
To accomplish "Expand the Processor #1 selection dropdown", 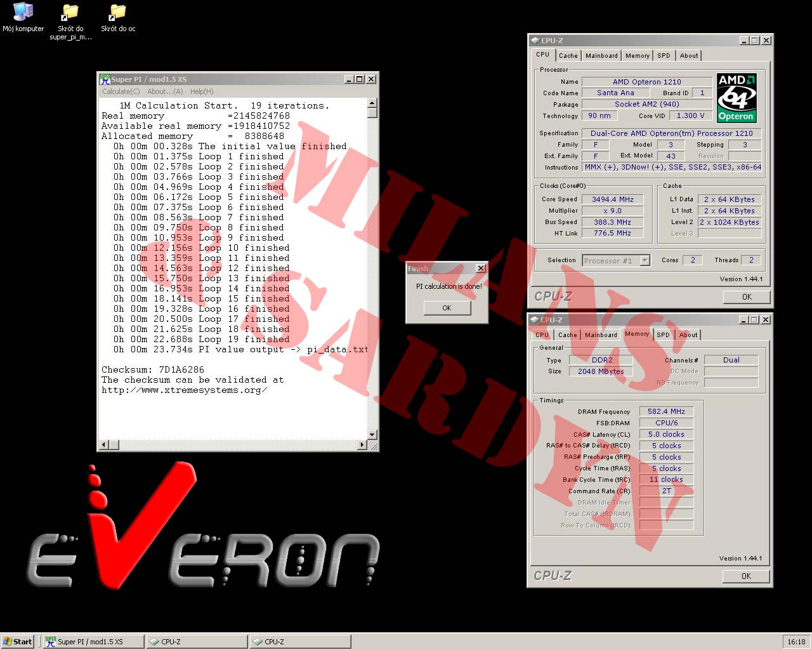I will point(645,260).
